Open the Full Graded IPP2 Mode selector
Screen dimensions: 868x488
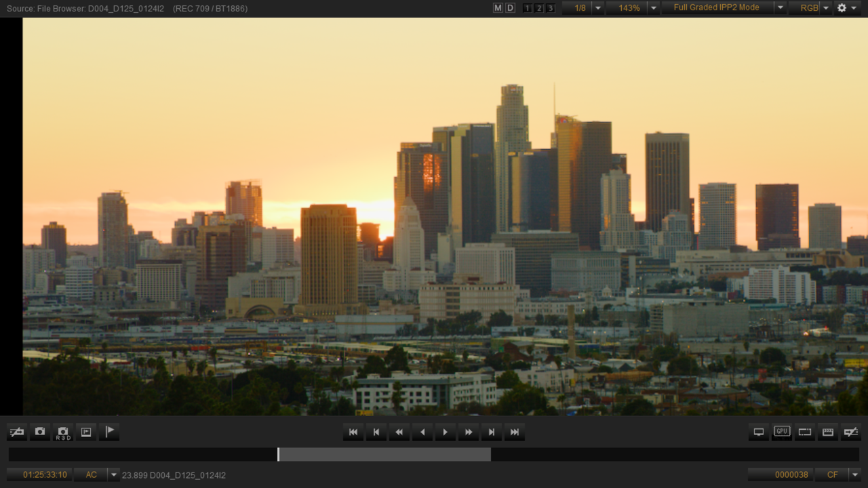click(x=716, y=8)
